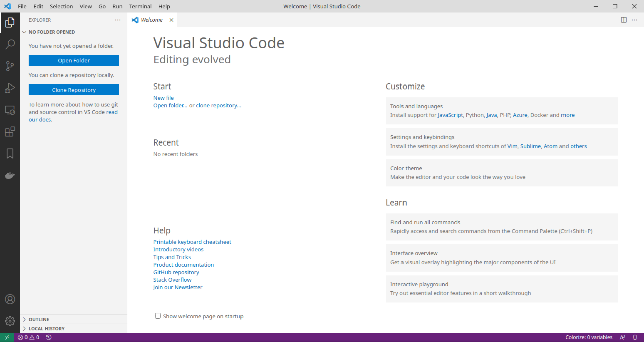Open the Docker view in the sidebar
Viewport: 644px width, 342px height.
[10, 175]
